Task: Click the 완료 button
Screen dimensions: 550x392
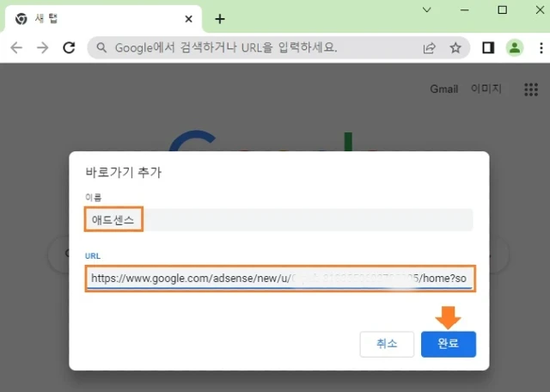Action: coord(449,344)
